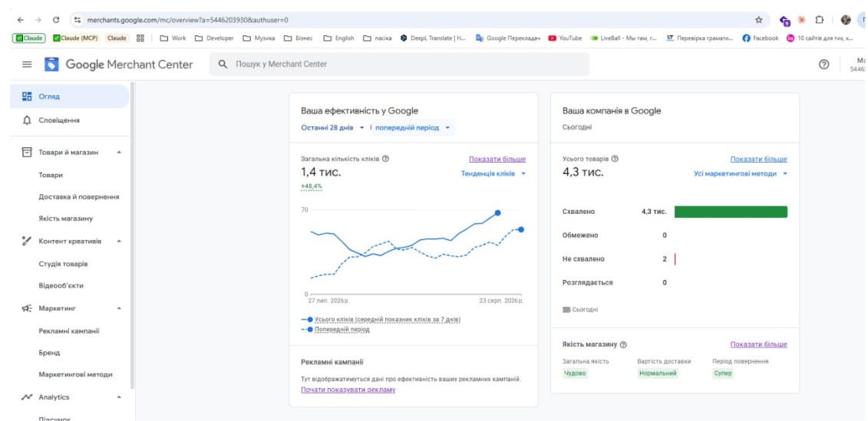868x421 pixels.
Task: Click the Сповіщення bell icon
Action: tap(27, 120)
